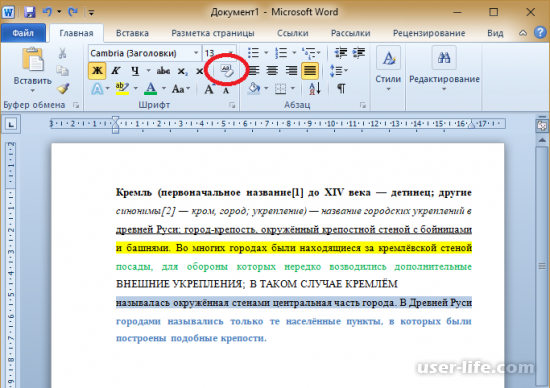The image size is (550, 388).
Task: Open the Стили gallery button
Action: tap(388, 69)
